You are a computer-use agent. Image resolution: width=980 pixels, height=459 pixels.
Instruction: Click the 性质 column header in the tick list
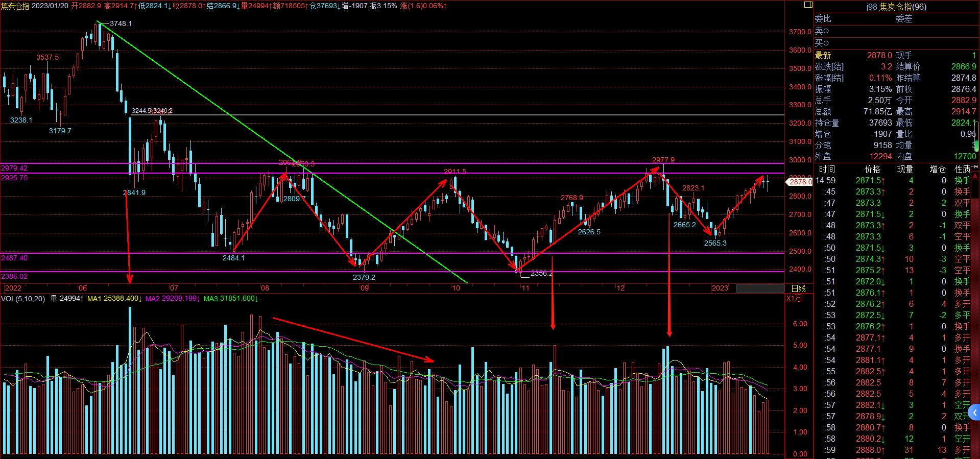[962, 169]
